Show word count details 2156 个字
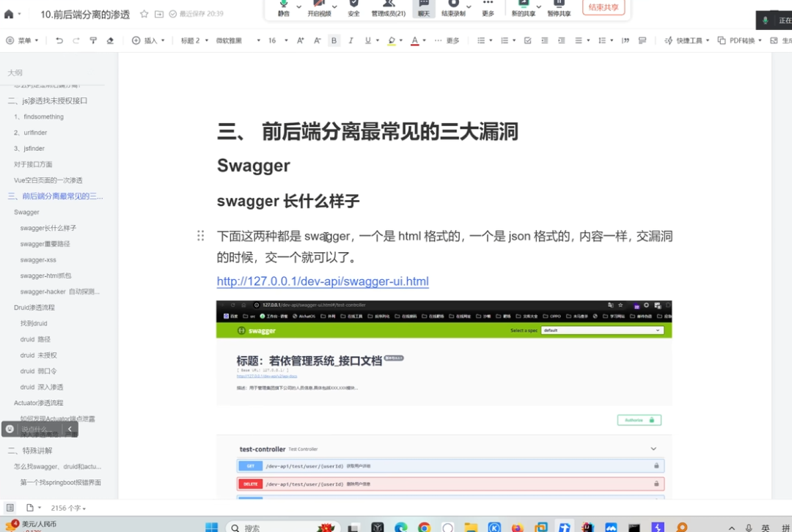This screenshot has width=792, height=532. tap(68, 509)
